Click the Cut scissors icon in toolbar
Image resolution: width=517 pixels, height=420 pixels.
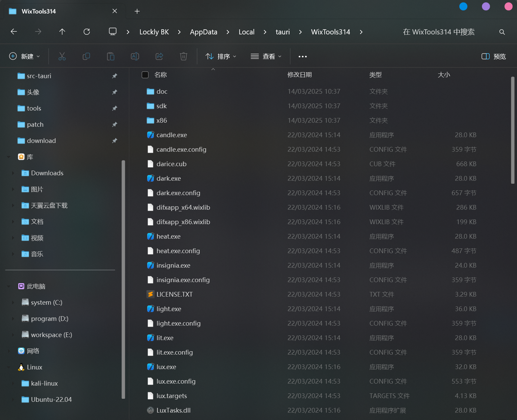tap(62, 56)
